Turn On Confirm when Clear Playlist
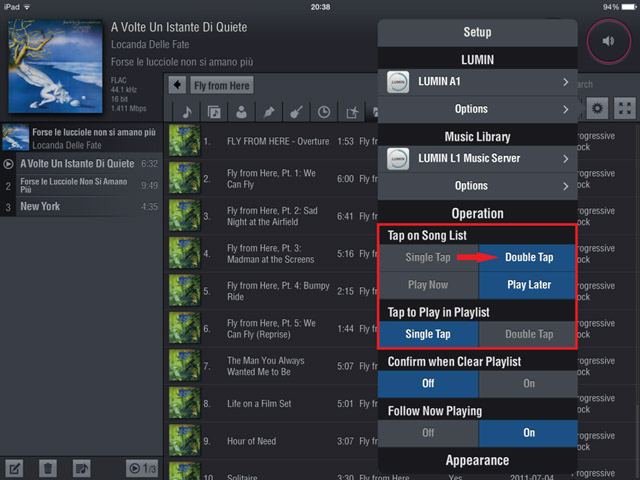 click(x=528, y=383)
